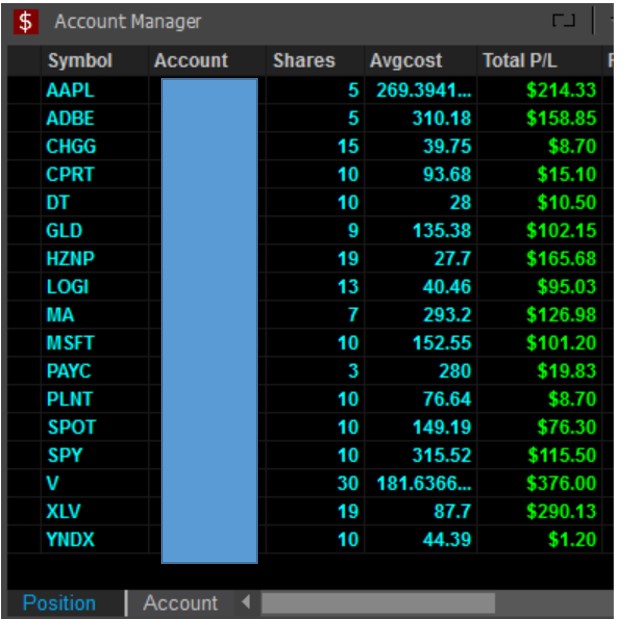
Task: Open the Account tab
Action: point(180,603)
